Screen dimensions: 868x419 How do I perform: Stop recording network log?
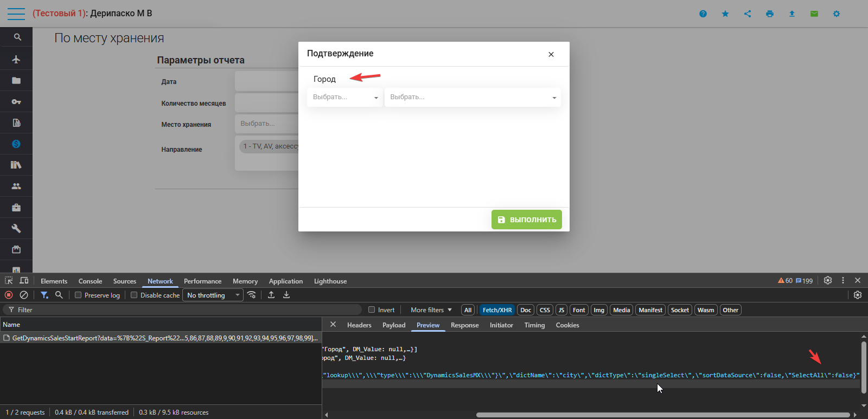coord(9,295)
